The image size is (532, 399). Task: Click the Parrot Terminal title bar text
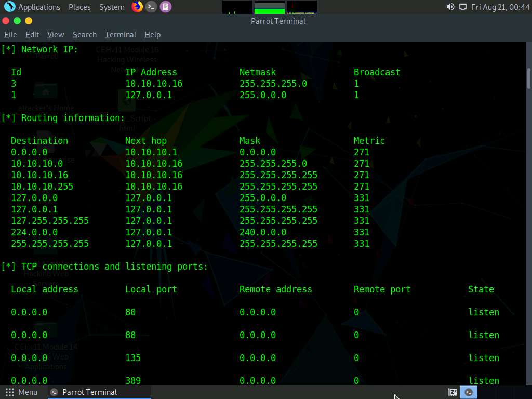[x=278, y=21]
